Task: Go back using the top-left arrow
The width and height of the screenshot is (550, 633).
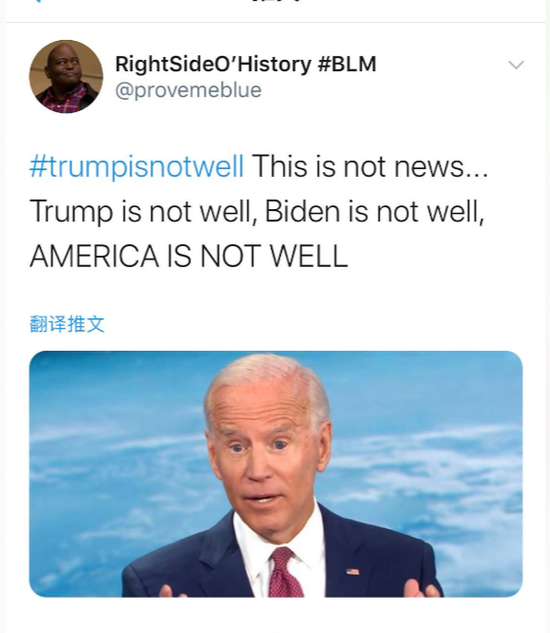Action: point(37,1)
